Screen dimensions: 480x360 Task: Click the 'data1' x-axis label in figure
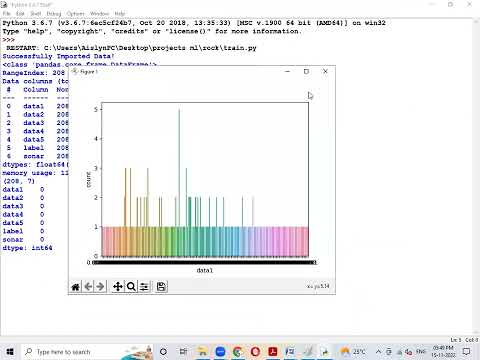coord(205,270)
